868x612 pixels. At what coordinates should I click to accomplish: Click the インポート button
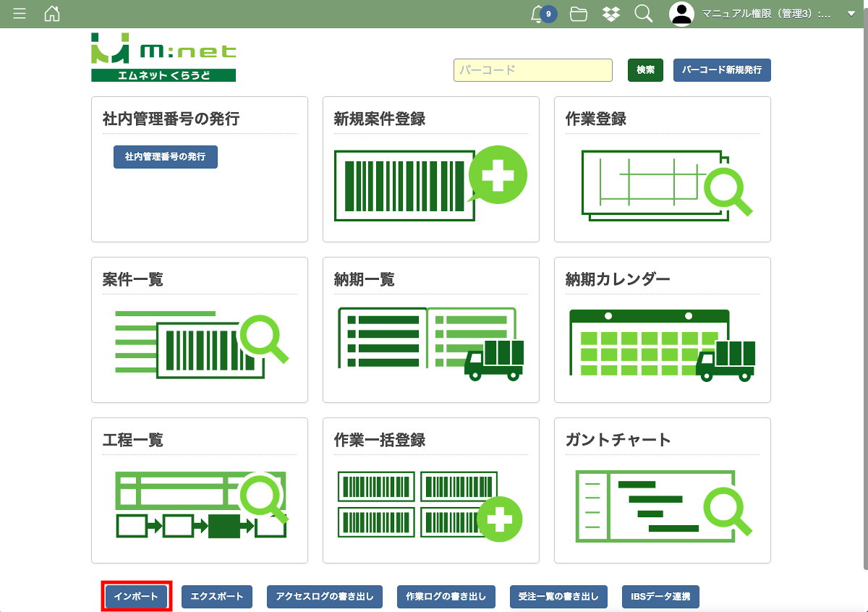[137, 597]
